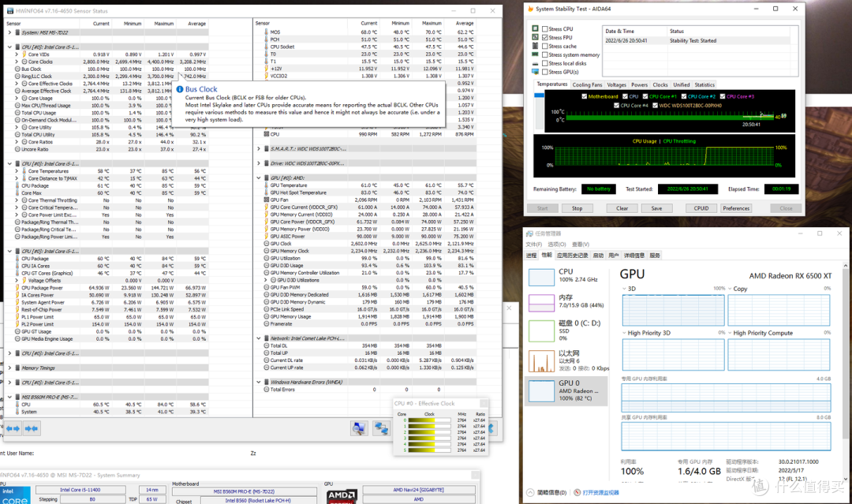Expand the Core VIDs row in HWiNFO

tap(17, 54)
